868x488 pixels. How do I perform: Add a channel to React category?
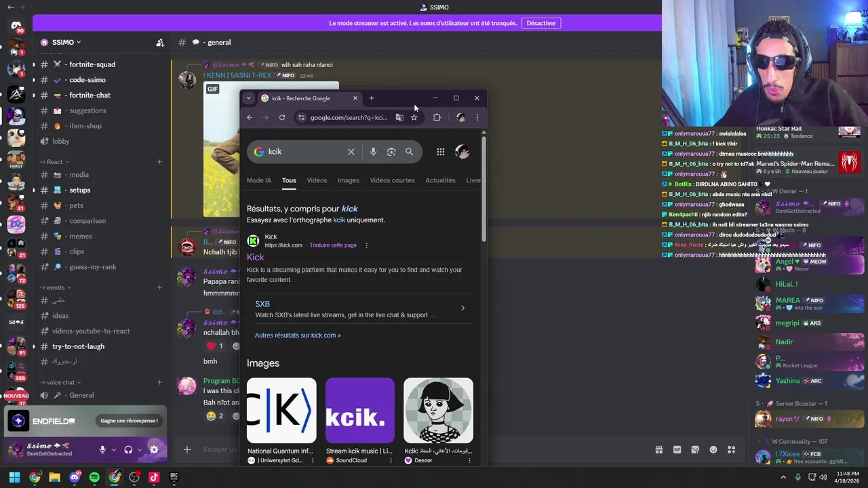159,162
